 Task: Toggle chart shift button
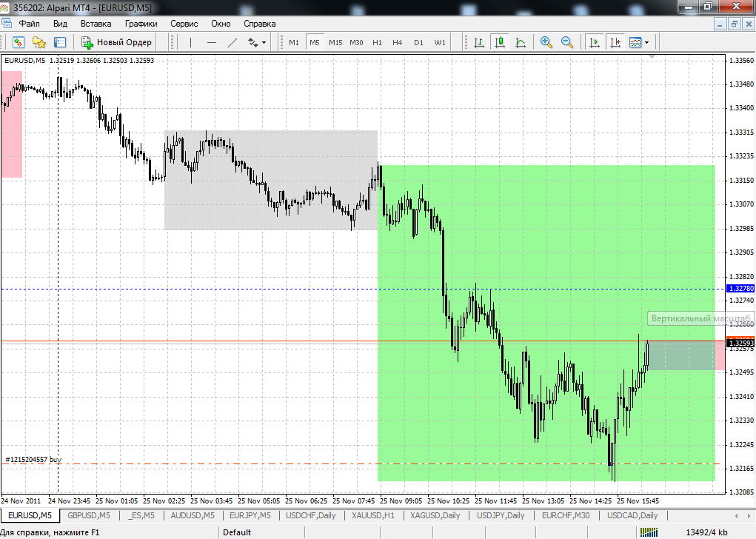(615, 42)
